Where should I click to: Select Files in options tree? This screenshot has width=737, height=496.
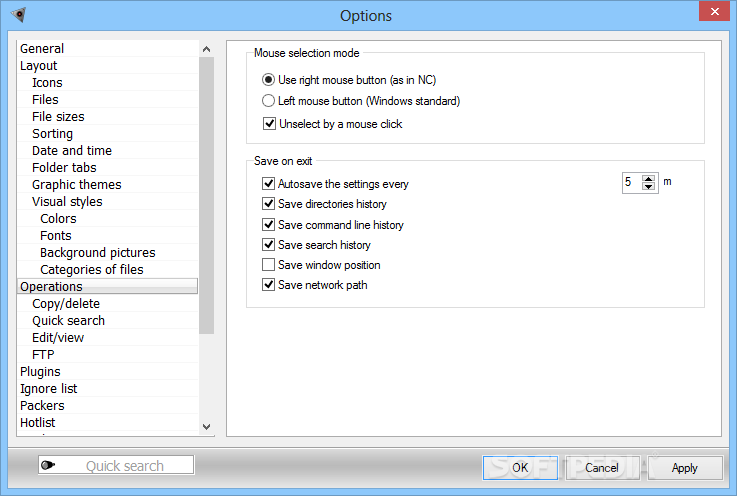click(108, 99)
